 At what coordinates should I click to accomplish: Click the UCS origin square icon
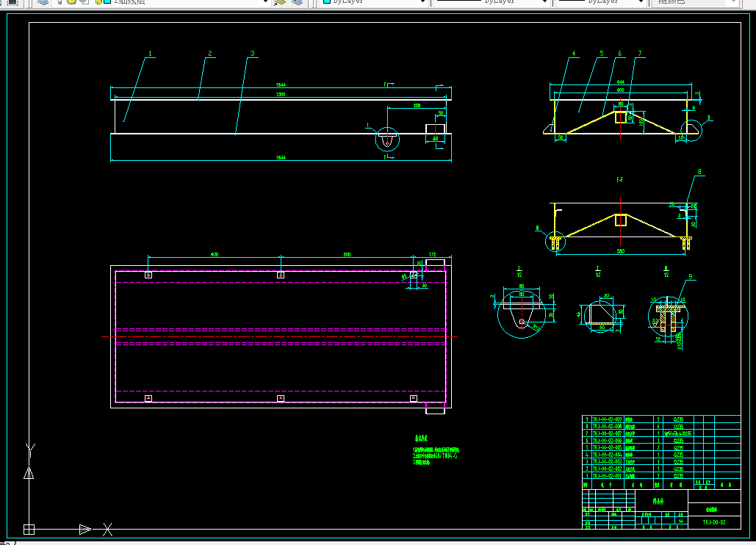click(x=29, y=530)
